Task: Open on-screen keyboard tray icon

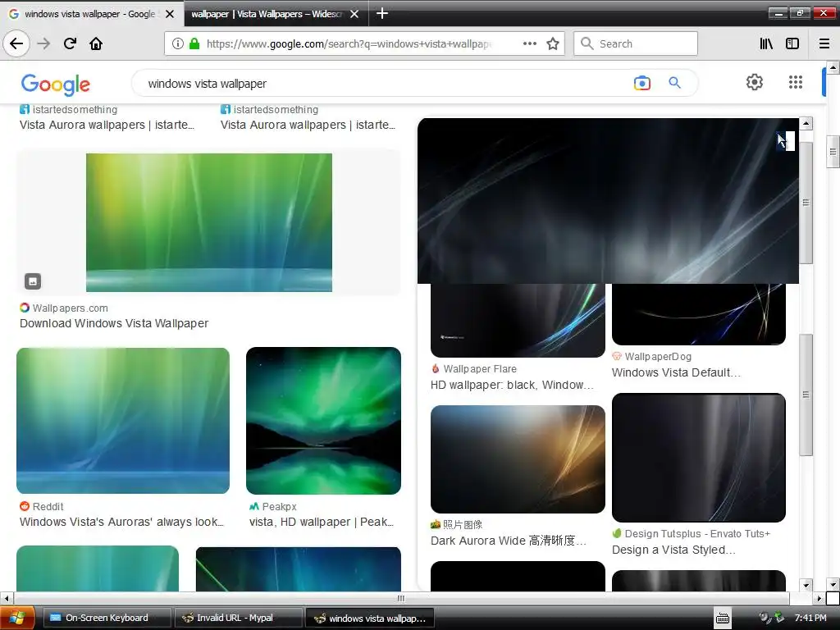Action: (x=723, y=618)
